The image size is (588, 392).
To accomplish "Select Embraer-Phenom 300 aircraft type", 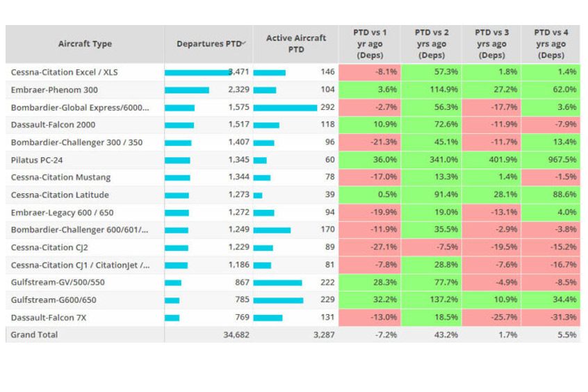I will (54, 90).
